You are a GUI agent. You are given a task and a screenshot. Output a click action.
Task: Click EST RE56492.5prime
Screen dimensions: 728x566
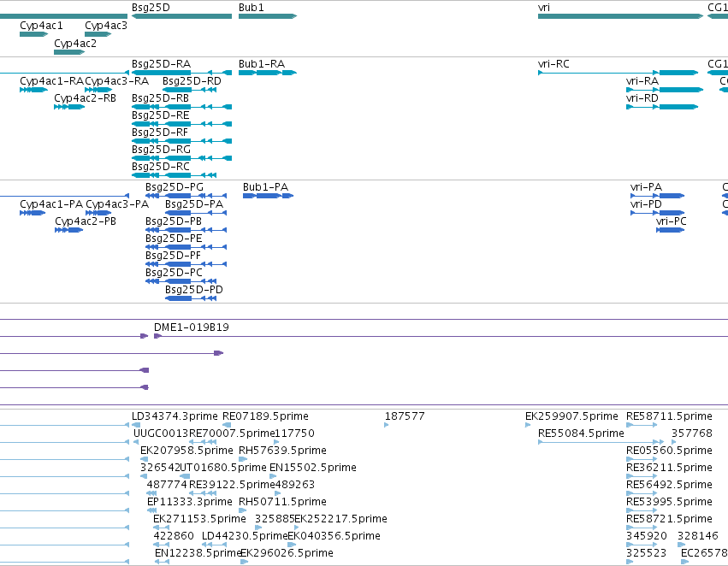point(642,493)
